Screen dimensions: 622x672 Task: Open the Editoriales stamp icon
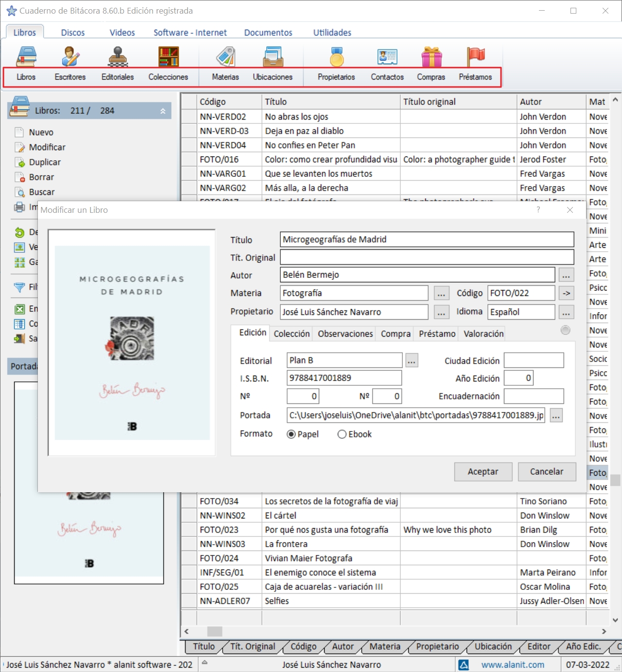tap(118, 57)
